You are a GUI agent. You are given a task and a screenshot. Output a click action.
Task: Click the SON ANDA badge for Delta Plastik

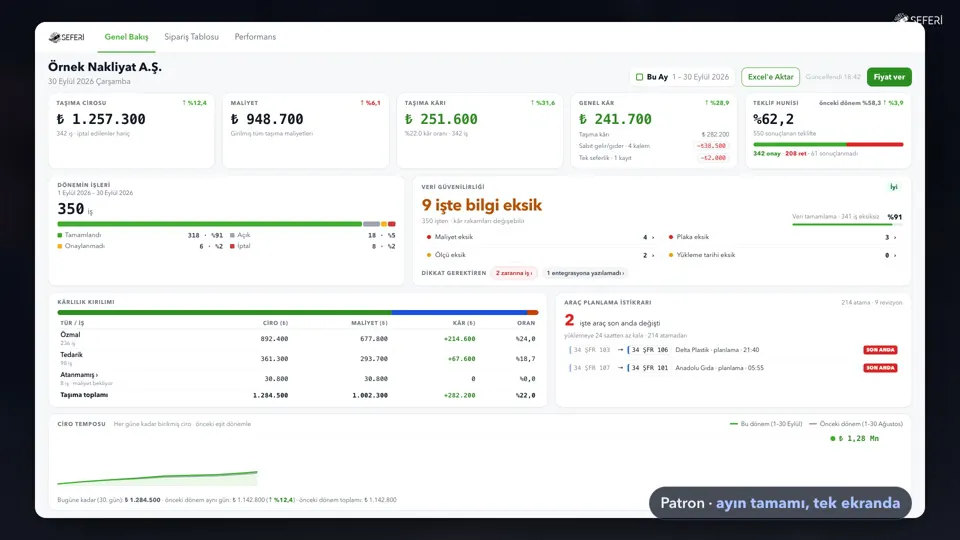click(x=880, y=350)
